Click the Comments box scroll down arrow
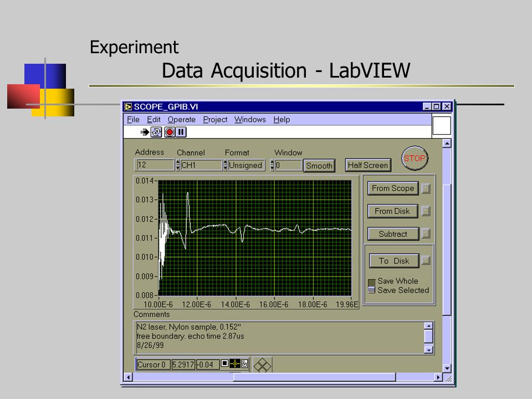This screenshot has width=532, height=399. click(429, 350)
